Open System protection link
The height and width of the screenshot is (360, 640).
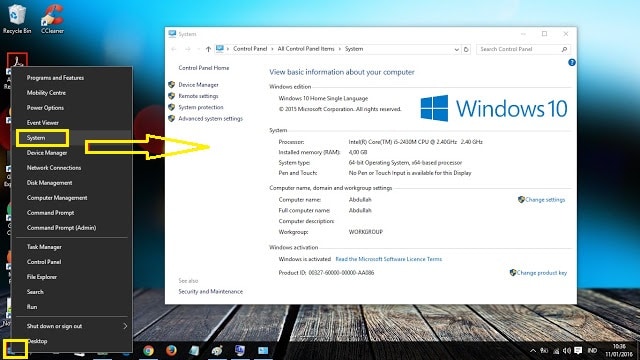[201, 107]
